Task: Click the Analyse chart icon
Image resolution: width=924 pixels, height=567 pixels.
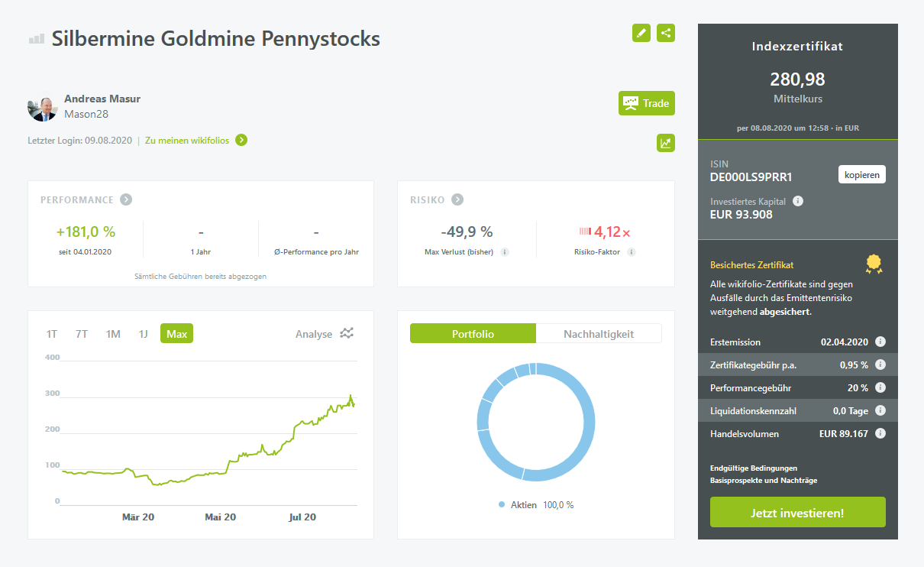Action: (x=347, y=333)
